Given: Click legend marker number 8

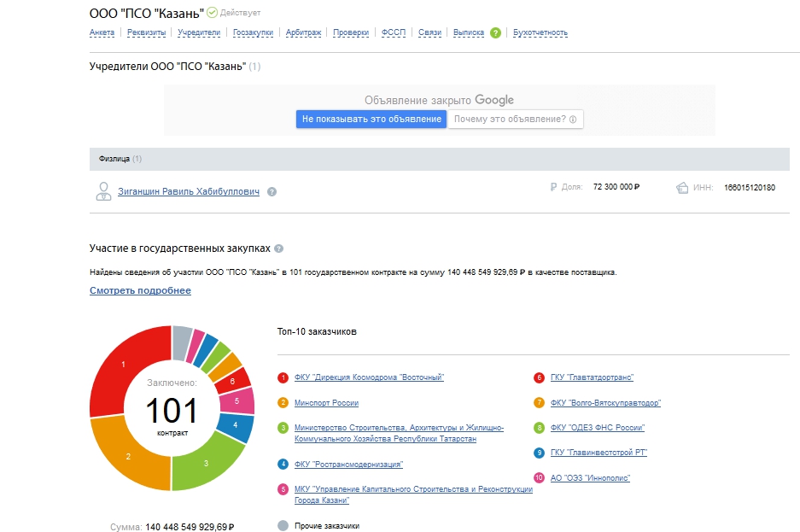Looking at the screenshot, I should pyautogui.click(x=539, y=428).
